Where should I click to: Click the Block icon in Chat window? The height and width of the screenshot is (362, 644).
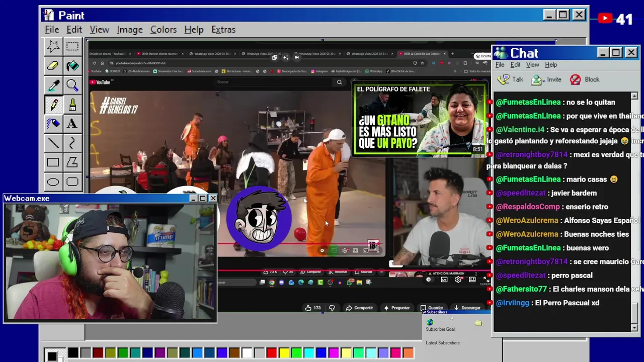pos(576,79)
